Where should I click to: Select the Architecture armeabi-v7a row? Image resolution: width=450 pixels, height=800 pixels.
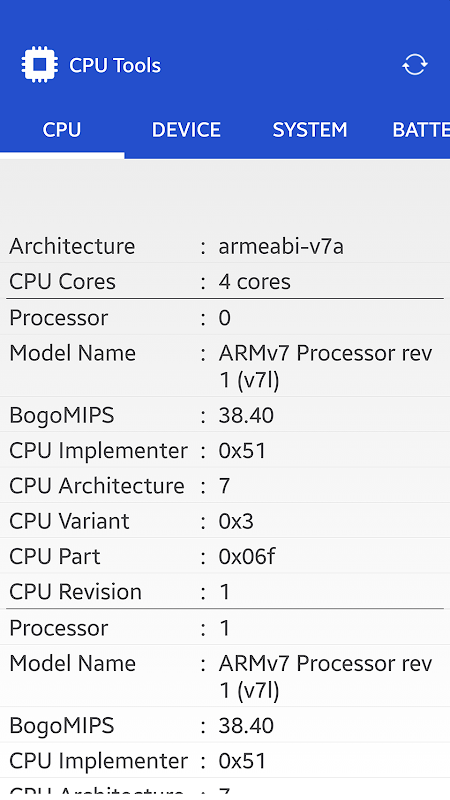tap(225, 246)
